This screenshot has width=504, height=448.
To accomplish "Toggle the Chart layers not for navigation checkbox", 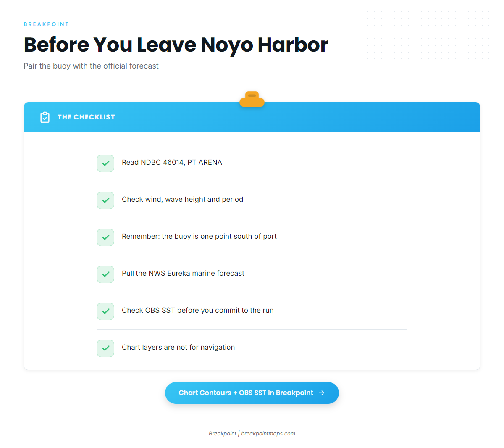I will (105, 348).
